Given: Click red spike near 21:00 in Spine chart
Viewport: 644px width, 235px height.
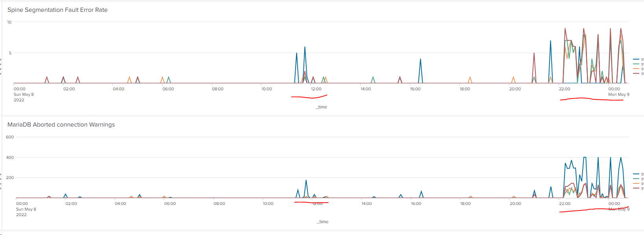Looking at the screenshot, I should 534,67.
